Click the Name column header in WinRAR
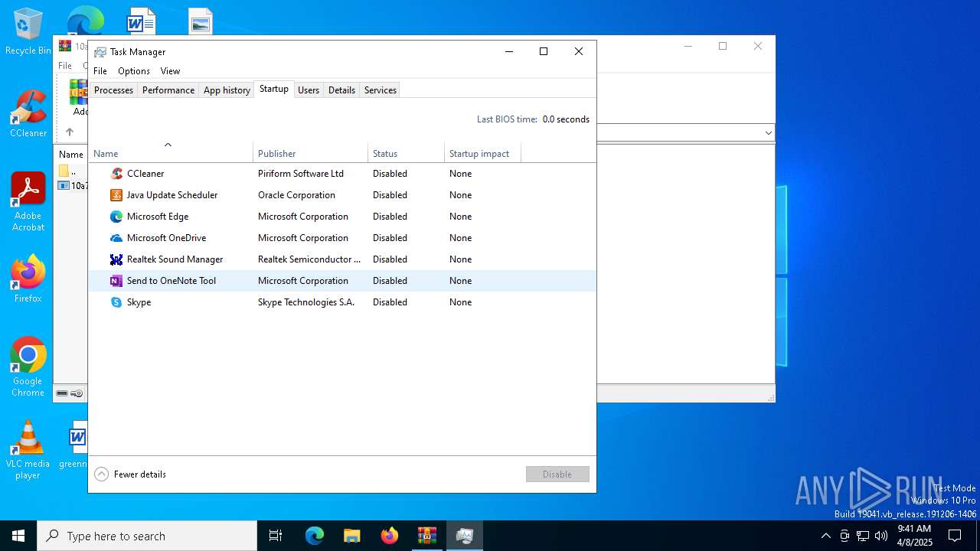 click(x=71, y=154)
